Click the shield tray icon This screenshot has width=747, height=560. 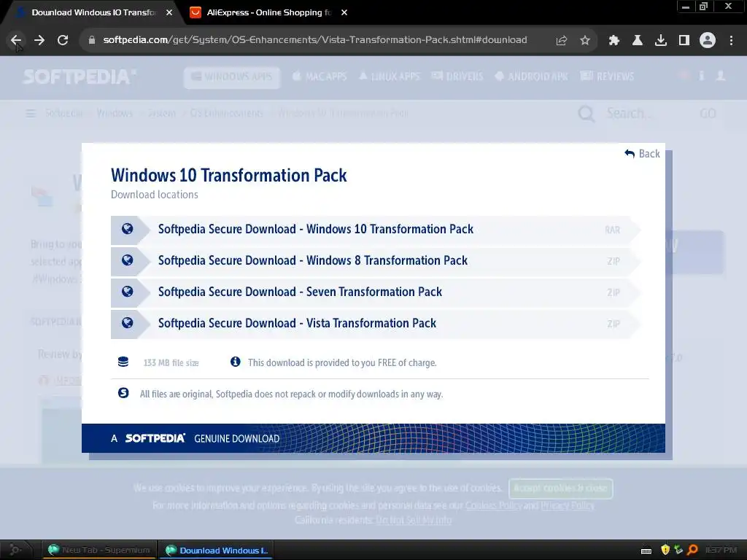[665, 550]
